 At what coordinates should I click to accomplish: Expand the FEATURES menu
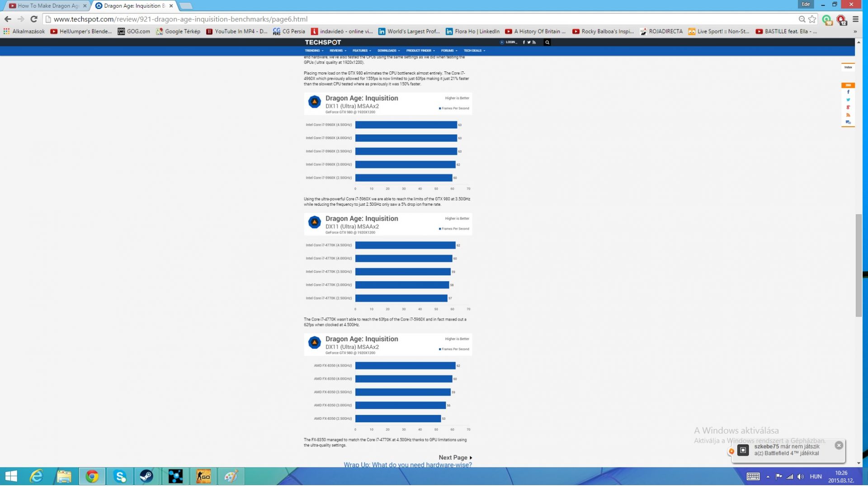[x=362, y=51]
